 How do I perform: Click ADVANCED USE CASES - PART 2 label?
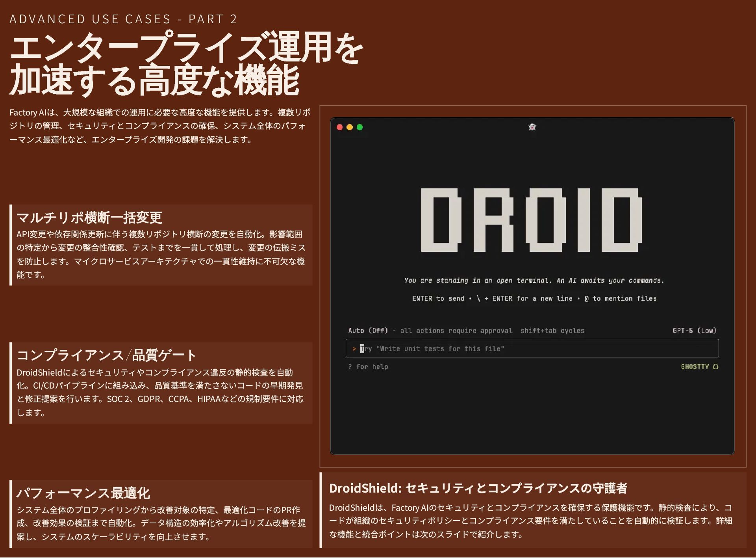pos(123,19)
